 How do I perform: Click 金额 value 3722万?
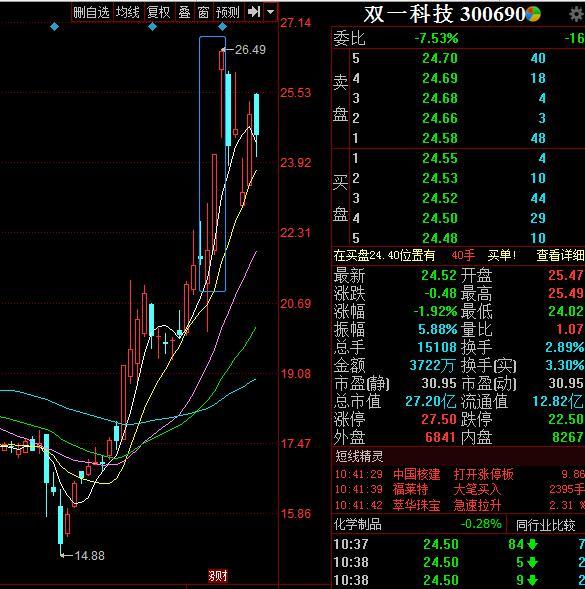[432, 365]
